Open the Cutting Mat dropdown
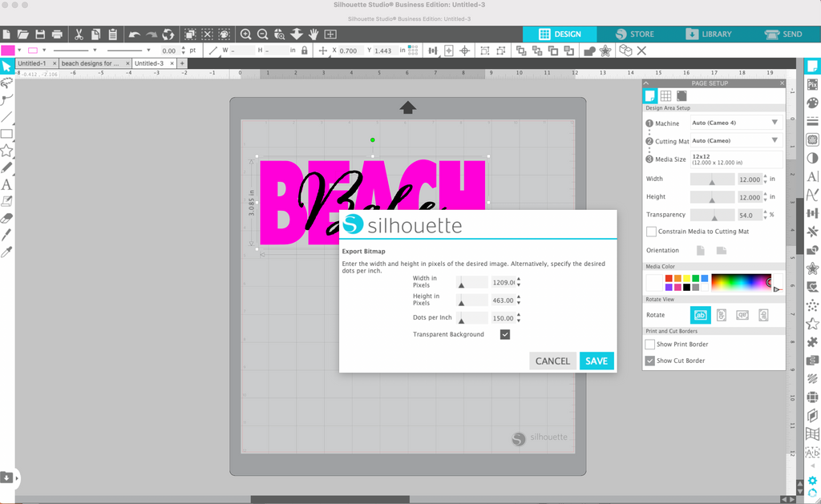The width and height of the screenshot is (821, 504). pos(736,141)
